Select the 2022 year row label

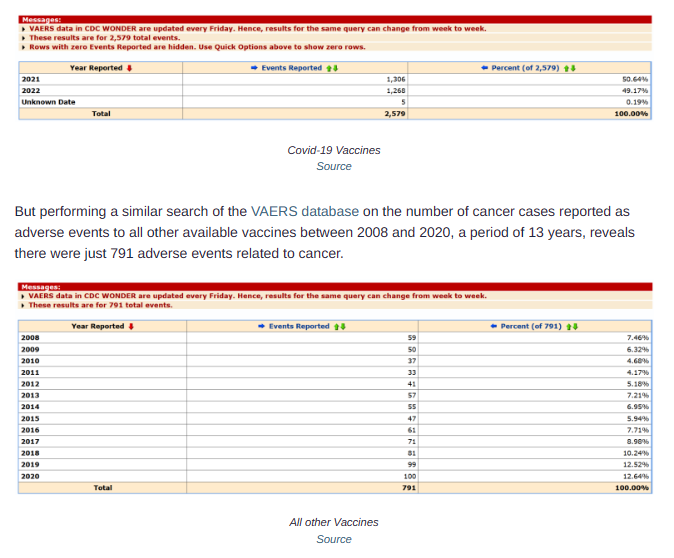point(31,91)
